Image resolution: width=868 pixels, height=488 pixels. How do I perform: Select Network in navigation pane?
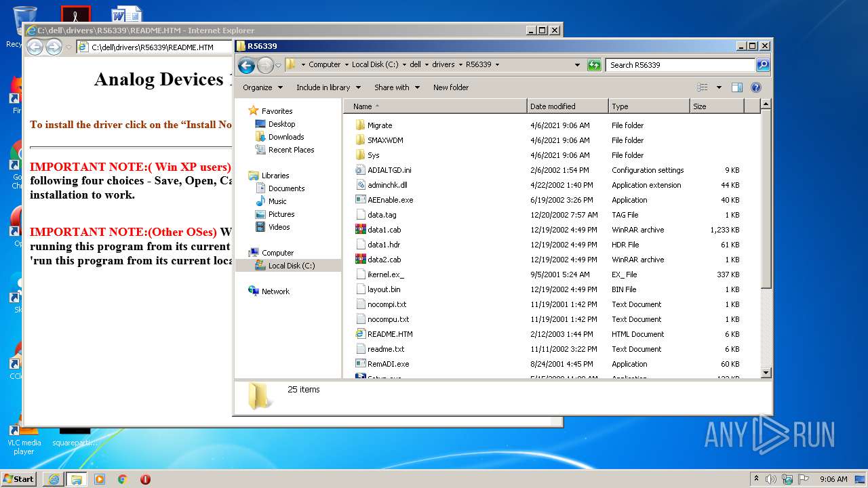tap(275, 291)
